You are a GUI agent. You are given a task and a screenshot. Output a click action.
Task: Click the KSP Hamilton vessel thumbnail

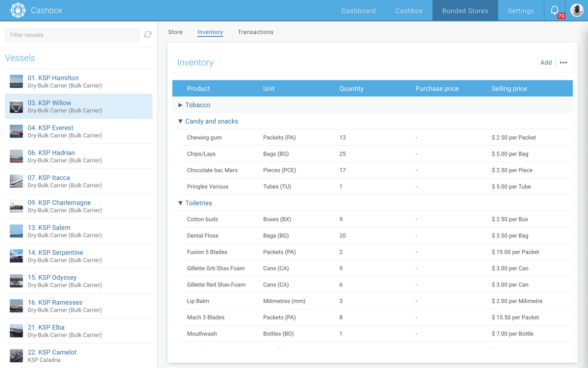pyautogui.click(x=16, y=81)
